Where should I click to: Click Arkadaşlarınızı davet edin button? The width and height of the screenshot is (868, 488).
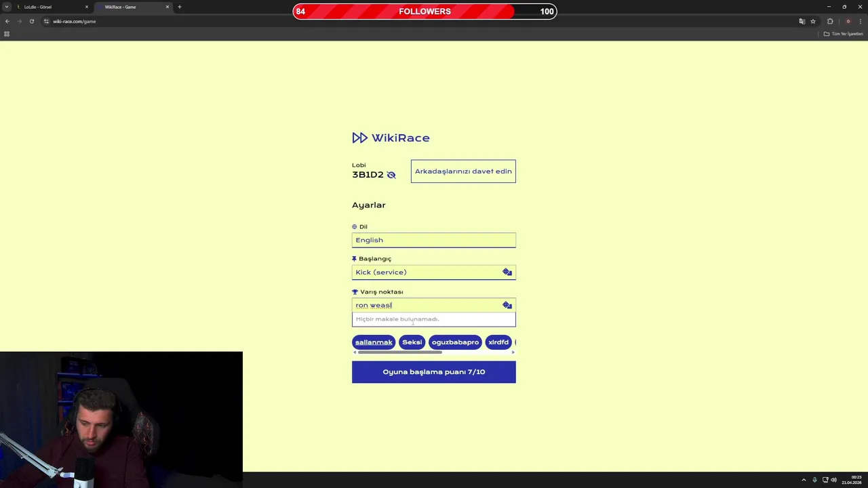[x=463, y=171]
